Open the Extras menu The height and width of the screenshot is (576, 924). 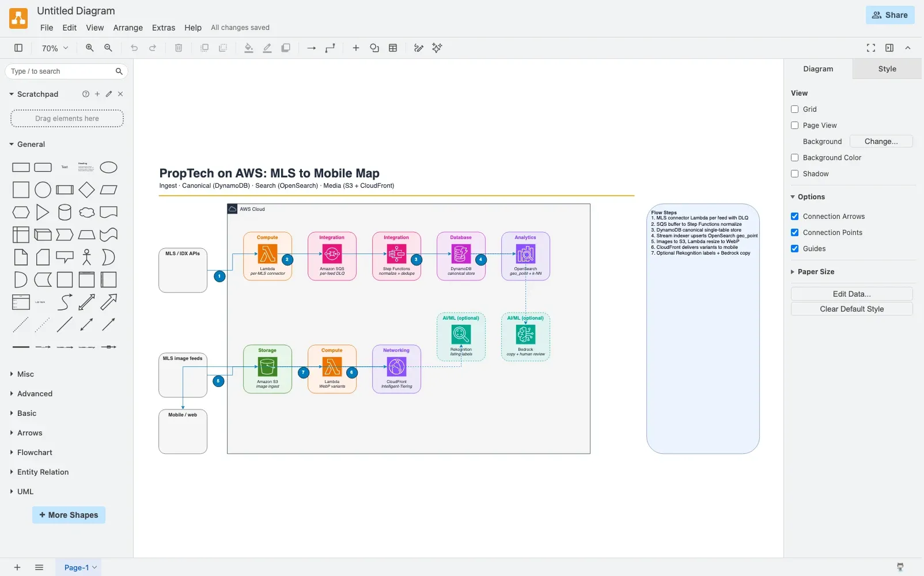point(164,28)
